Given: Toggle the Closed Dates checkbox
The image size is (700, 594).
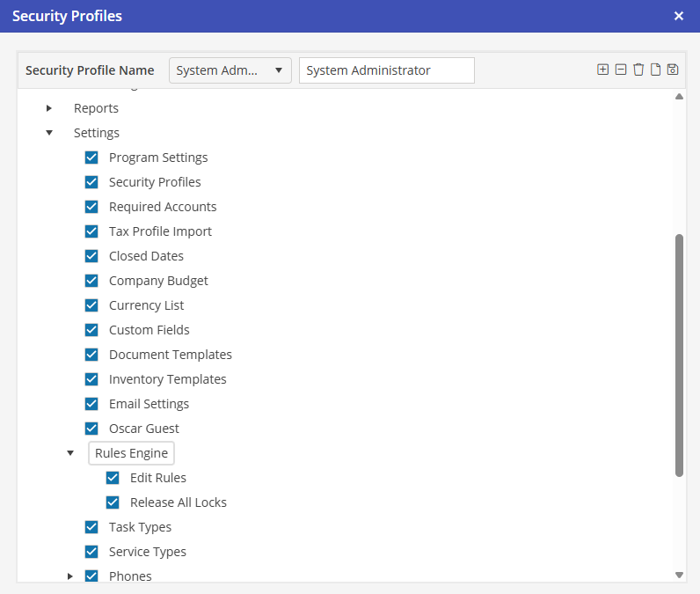Looking at the screenshot, I should tap(91, 256).
